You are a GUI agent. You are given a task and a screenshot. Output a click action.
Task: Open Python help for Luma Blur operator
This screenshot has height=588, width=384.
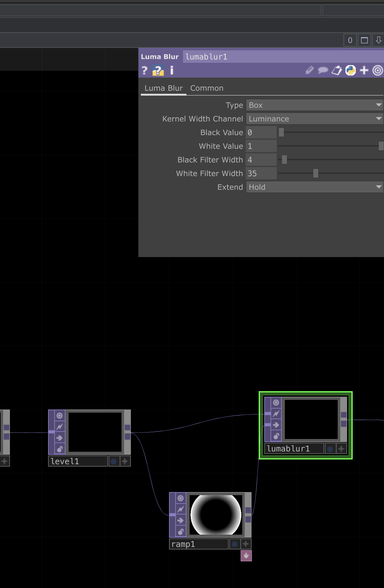coord(158,70)
